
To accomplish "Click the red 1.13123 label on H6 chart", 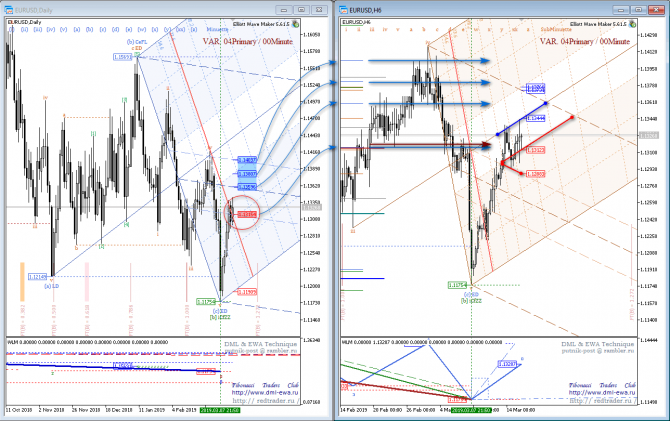I will click(535, 150).
